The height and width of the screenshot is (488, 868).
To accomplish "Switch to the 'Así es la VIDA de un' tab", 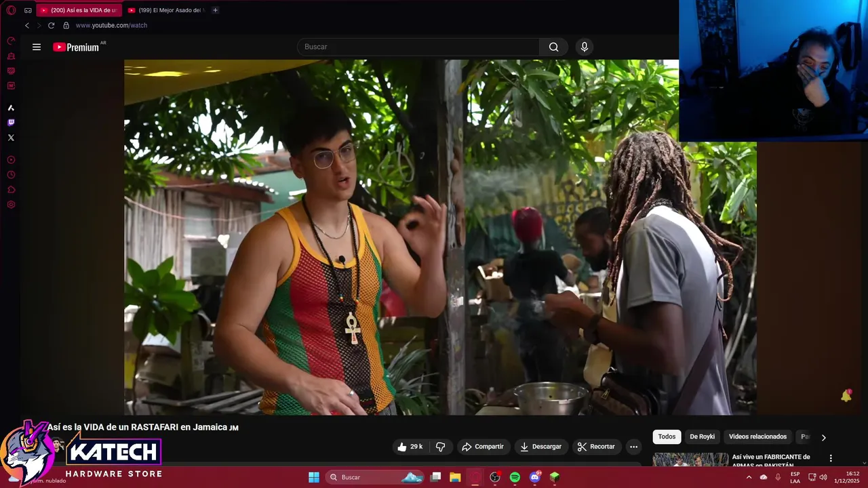I will coord(79,10).
